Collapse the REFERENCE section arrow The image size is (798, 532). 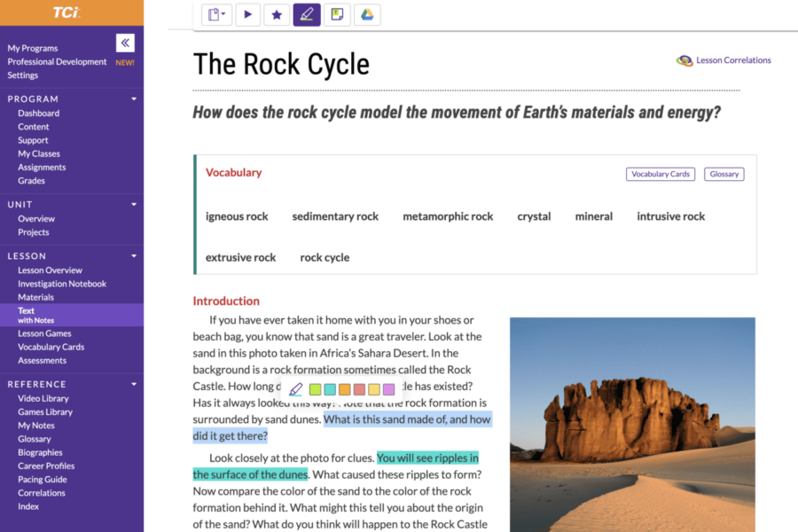(134, 385)
